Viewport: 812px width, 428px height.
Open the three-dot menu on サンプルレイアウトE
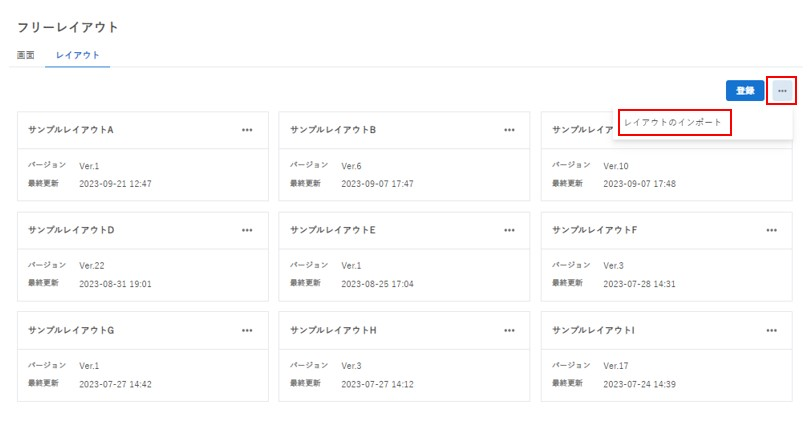(509, 230)
